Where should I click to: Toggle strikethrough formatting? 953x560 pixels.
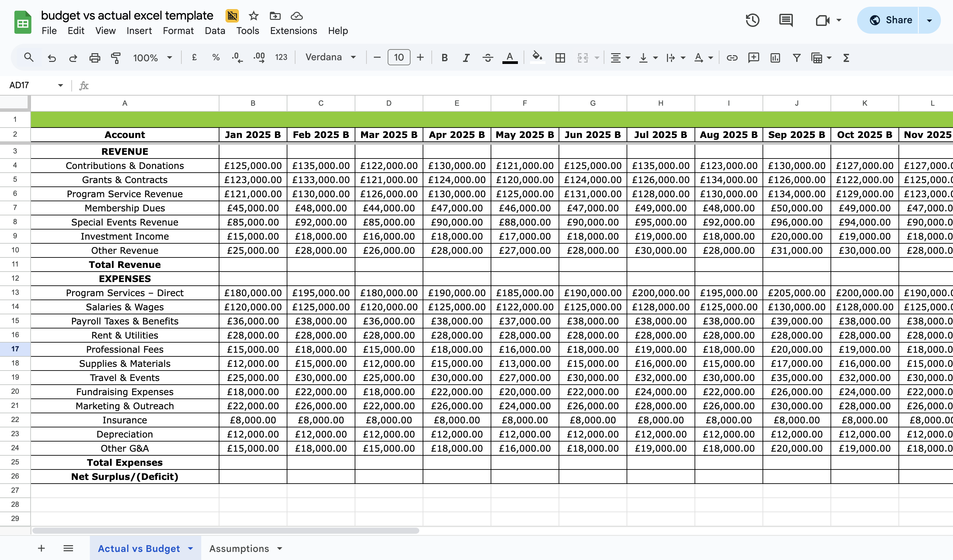(488, 58)
